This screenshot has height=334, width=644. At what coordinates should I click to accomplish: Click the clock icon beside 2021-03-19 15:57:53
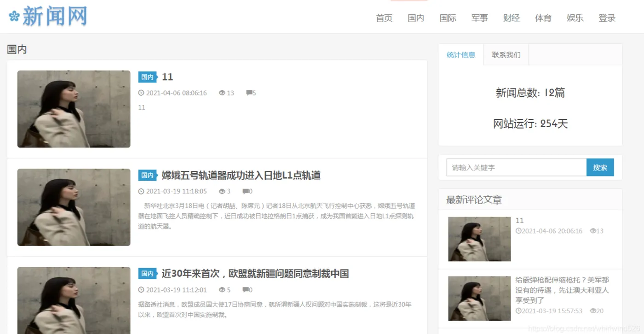coord(518,311)
